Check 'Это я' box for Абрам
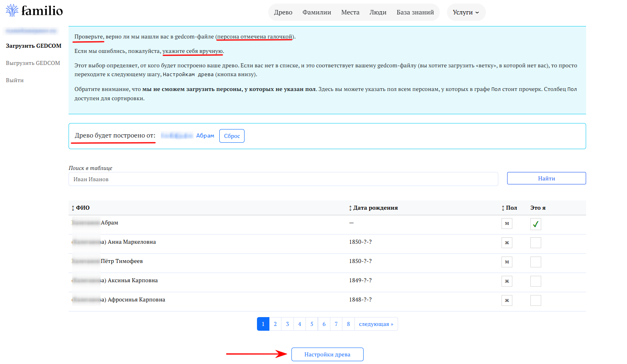 536,224
